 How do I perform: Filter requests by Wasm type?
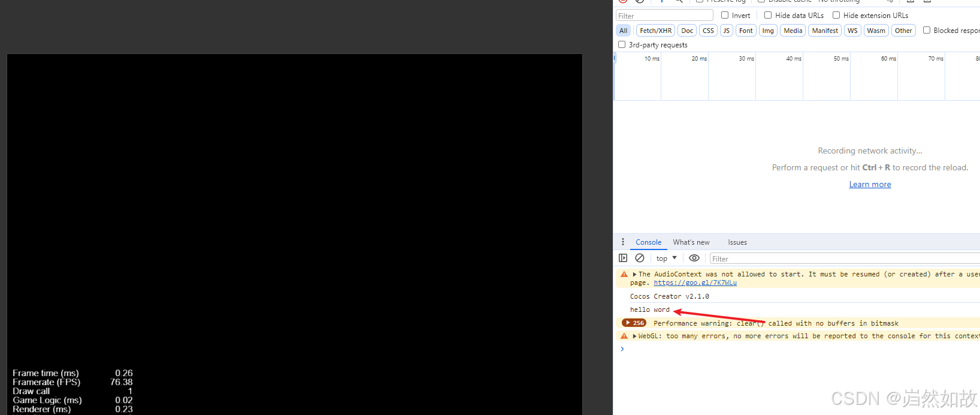coord(876,31)
